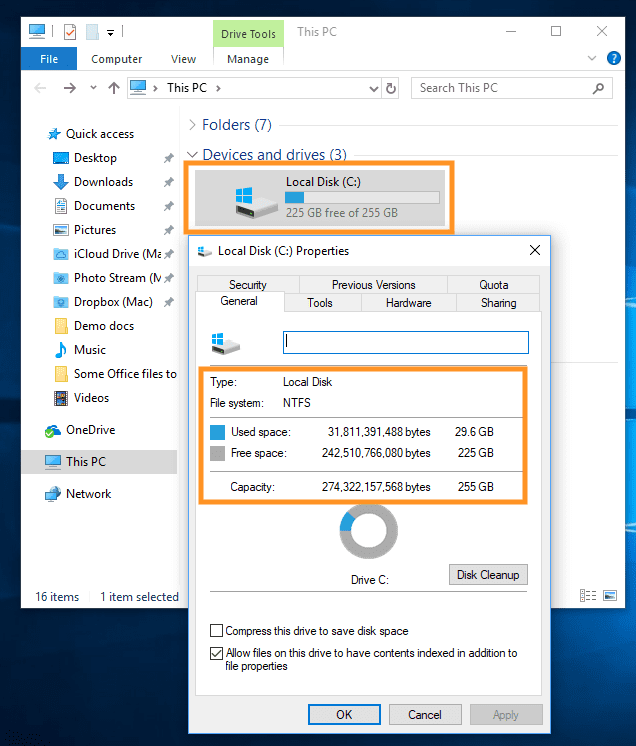Go back with the back arrow
Viewport: 636px width, 746px height.
coord(40,88)
